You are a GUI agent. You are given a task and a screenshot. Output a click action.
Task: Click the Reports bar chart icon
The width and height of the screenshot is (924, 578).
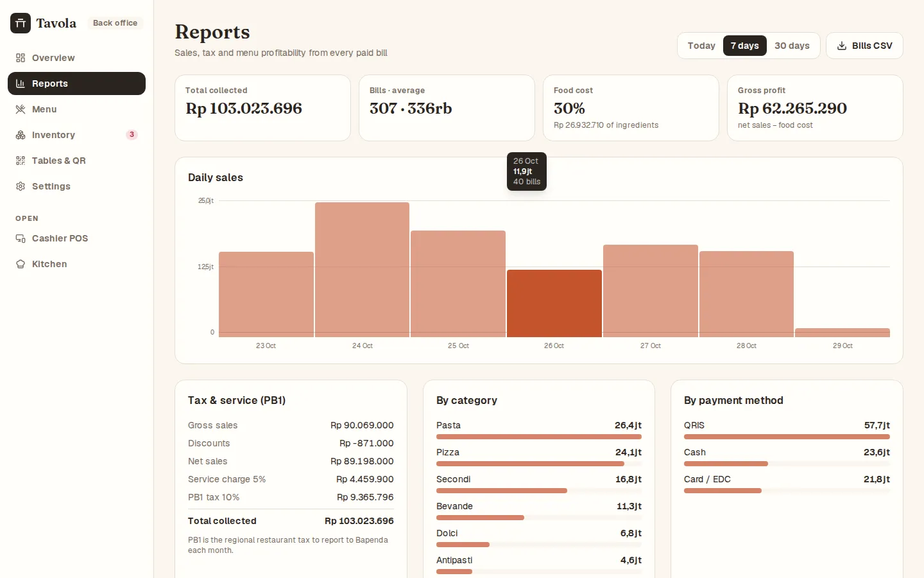pyautogui.click(x=21, y=83)
